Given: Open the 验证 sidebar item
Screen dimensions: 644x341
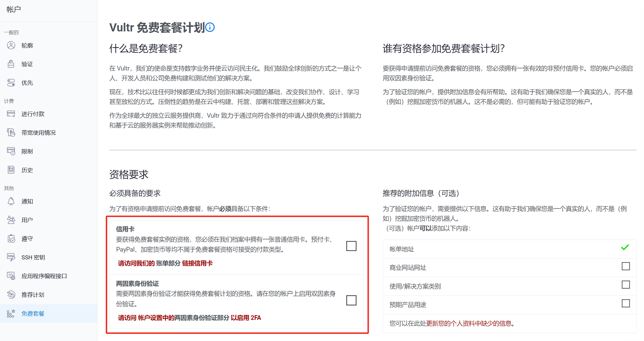Looking at the screenshot, I should 49,64.
